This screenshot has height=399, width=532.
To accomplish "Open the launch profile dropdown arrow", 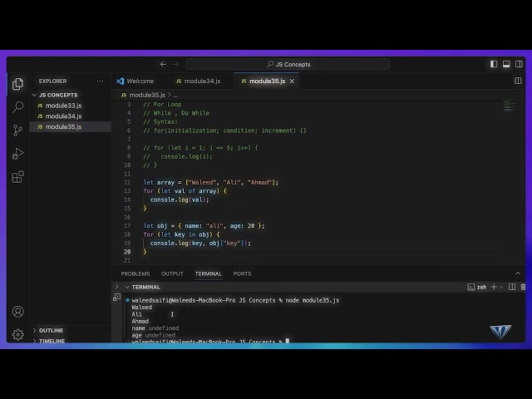I will [x=501, y=288].
